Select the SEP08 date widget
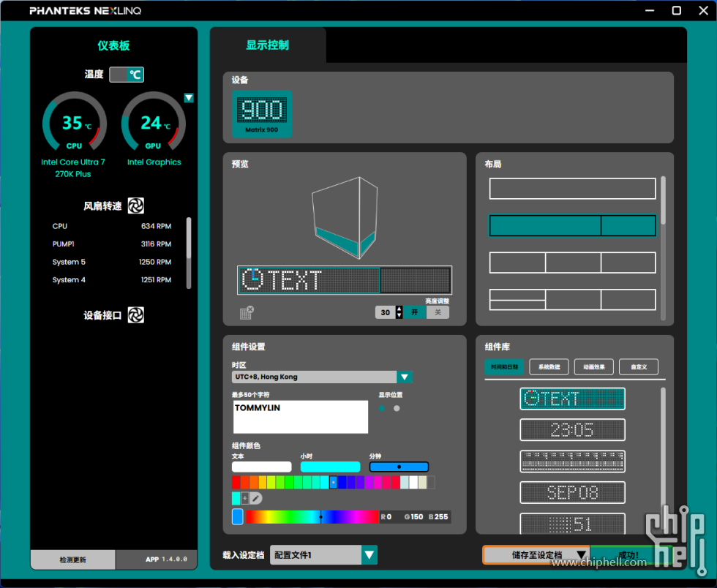The height and width of the screenshot is (588, 717). coord(572,492)
